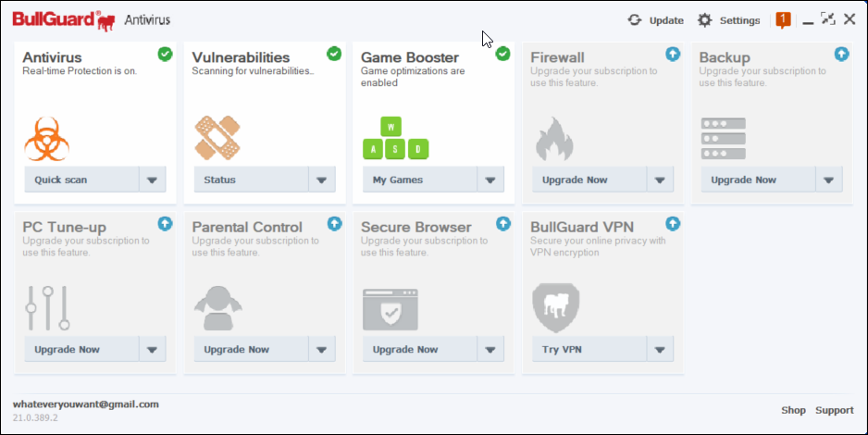Viewport: 868px width, 435px height.
Task: Click the Firewall blue upgrade arrow badge
Action: click(x=673, y=54)
